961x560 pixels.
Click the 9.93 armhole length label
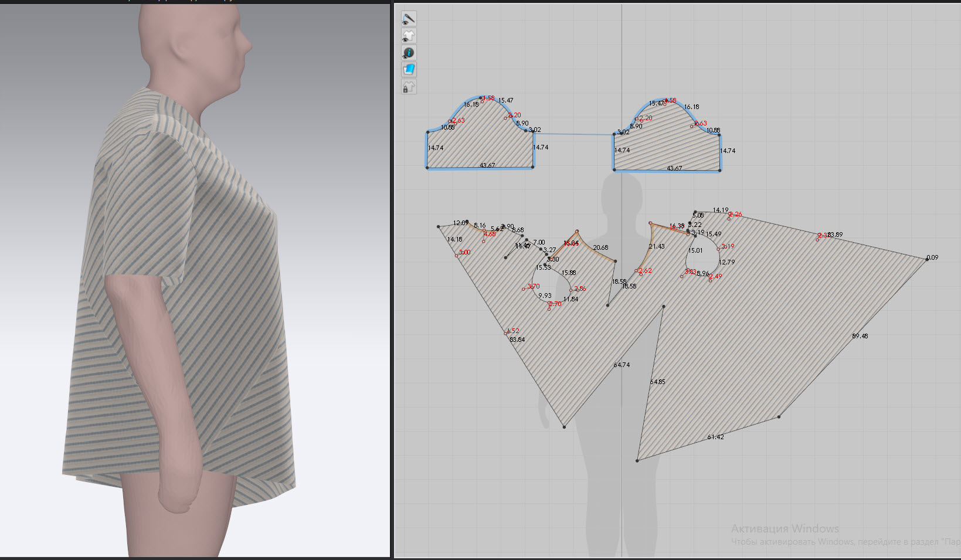point(545,296)
